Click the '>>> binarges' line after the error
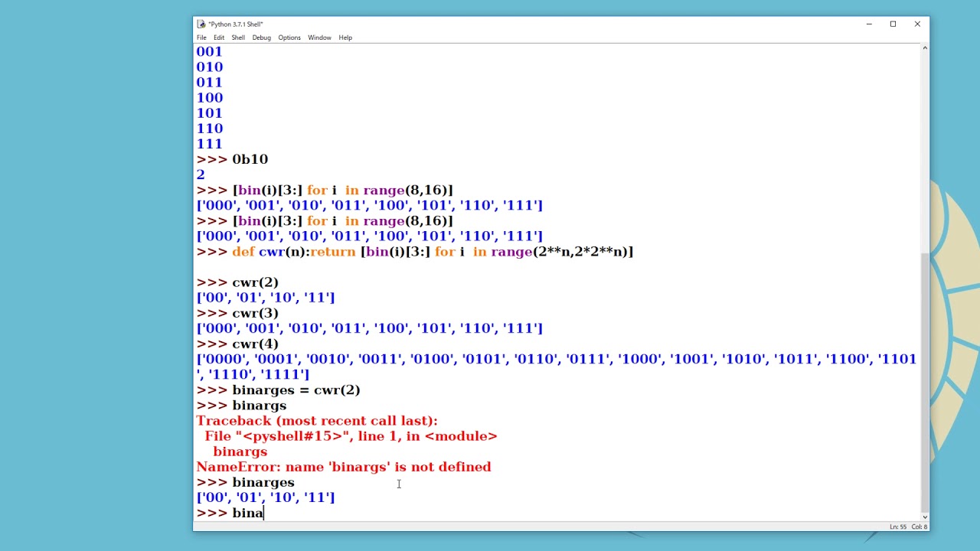This screenshot has width=980, height=551. coord(245,482)
